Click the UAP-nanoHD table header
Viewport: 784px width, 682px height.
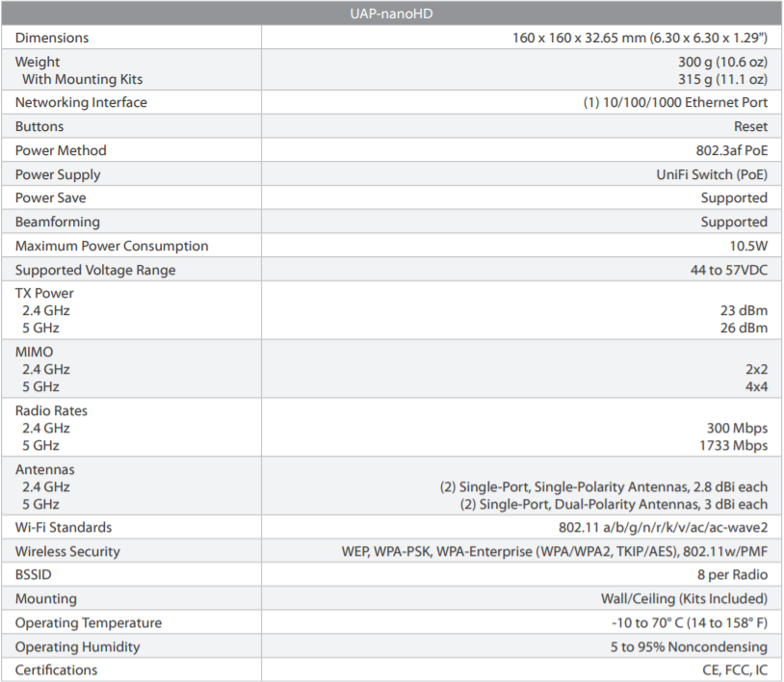coord(392,13)
